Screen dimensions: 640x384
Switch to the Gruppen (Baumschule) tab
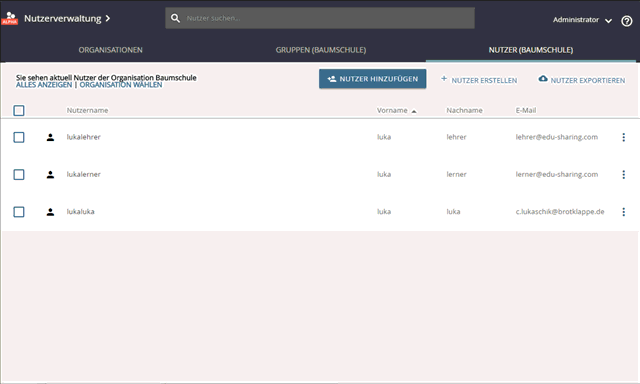coord(321,50)
